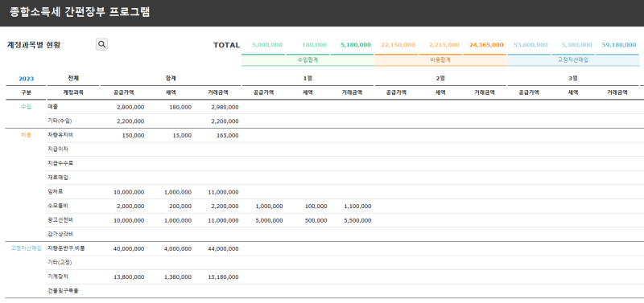
Task: Click the 2월 month header
Action: pos(440,78)
